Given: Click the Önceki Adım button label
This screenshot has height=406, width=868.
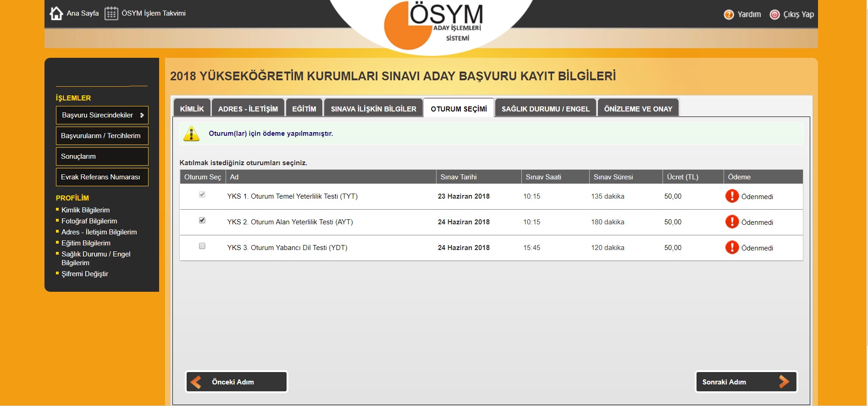Looking at the screenshot, I should coord(233,382).
